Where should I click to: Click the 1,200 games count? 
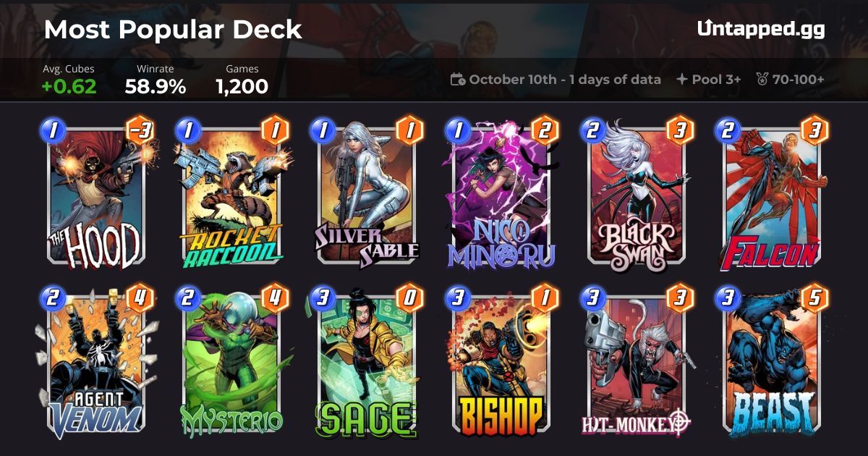pos(242,87)
